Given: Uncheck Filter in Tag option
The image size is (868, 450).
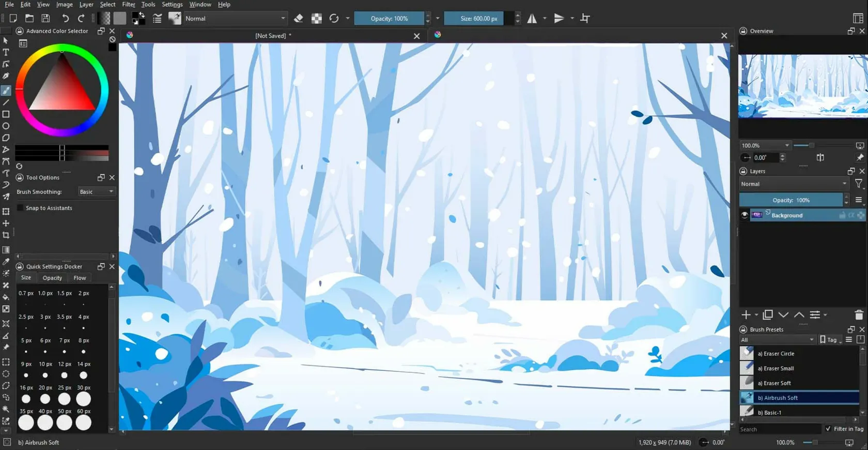Looking at the screenshot, I should tap(828, 429).
